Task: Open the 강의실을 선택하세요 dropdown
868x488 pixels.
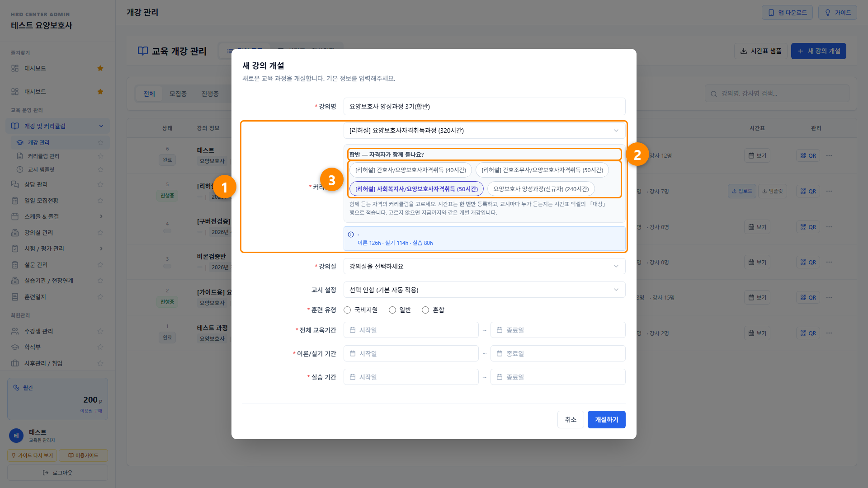Action: pos(484,266)
